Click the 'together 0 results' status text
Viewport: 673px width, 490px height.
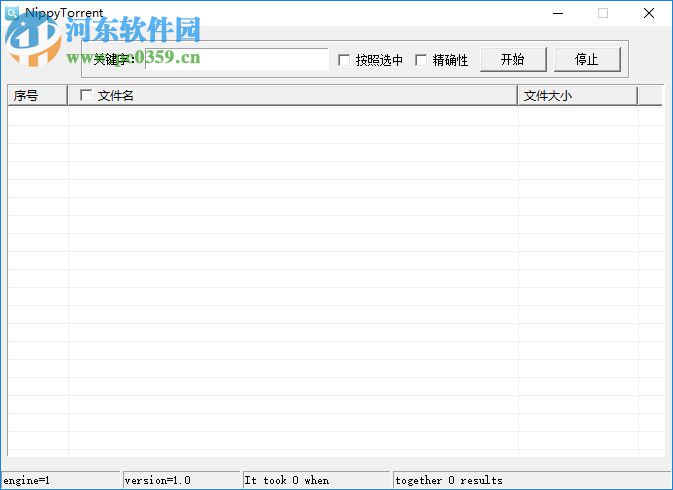coord(449,481)
